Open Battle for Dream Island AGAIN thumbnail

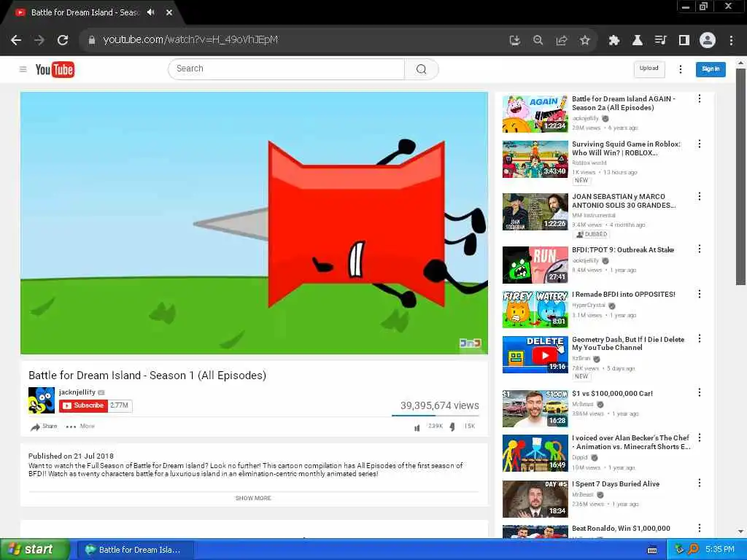tap(535, 114)
